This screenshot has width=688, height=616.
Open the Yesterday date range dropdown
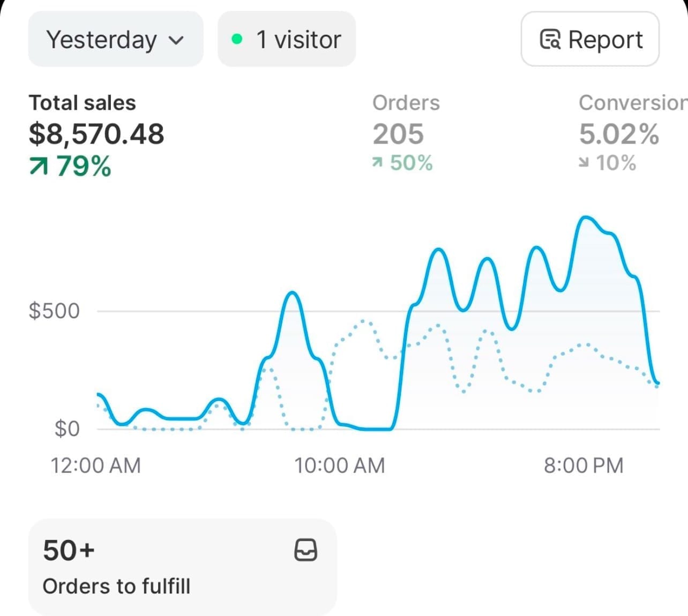[116, 39]
